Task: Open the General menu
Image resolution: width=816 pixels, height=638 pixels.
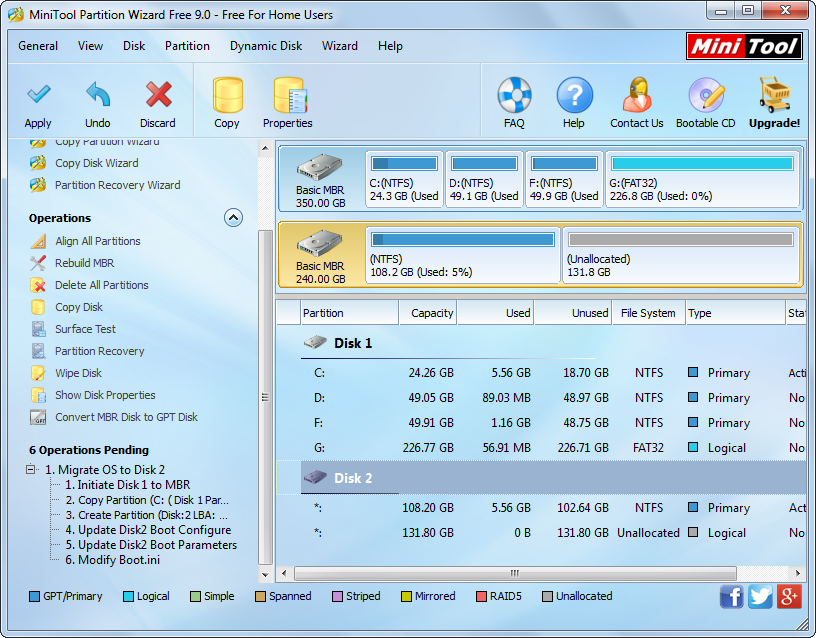Action: (38, 46)
